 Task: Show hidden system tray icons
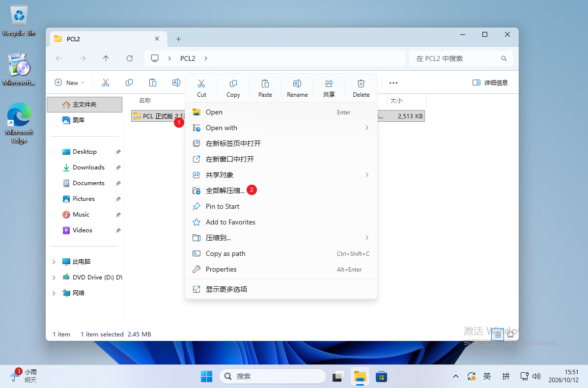(456, 376)
